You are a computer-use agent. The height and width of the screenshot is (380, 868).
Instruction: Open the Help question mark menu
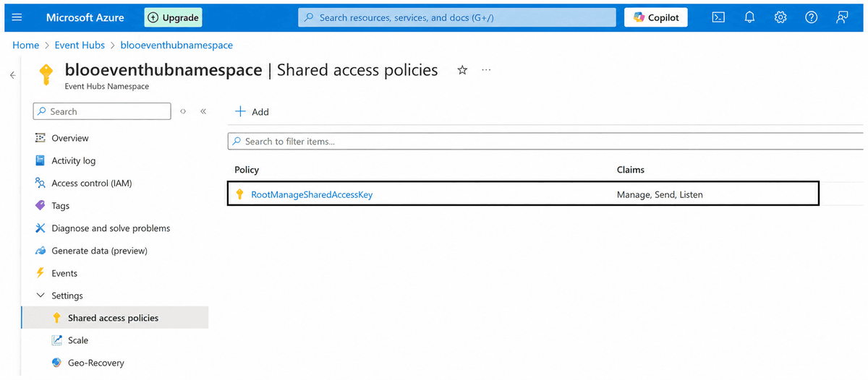point(812,17)
